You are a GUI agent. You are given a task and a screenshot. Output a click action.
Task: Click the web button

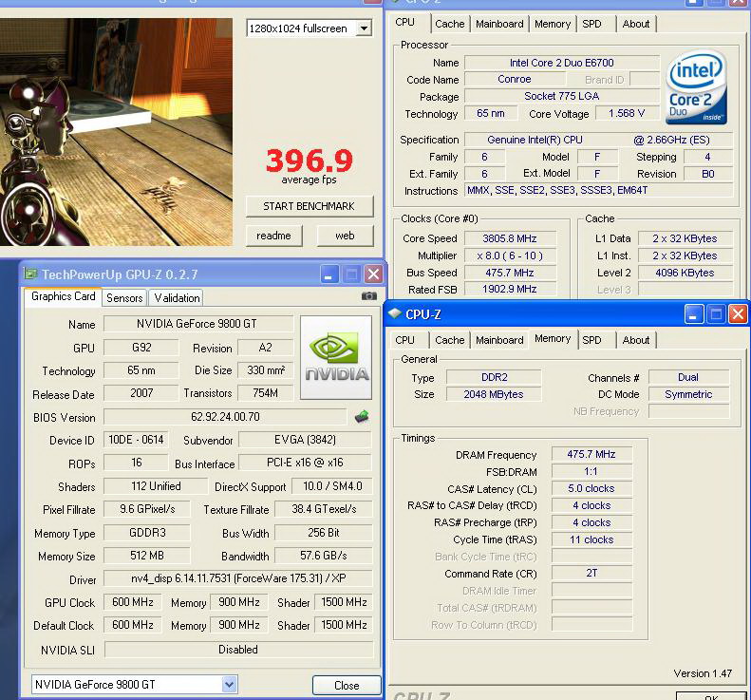coord(345,236)
